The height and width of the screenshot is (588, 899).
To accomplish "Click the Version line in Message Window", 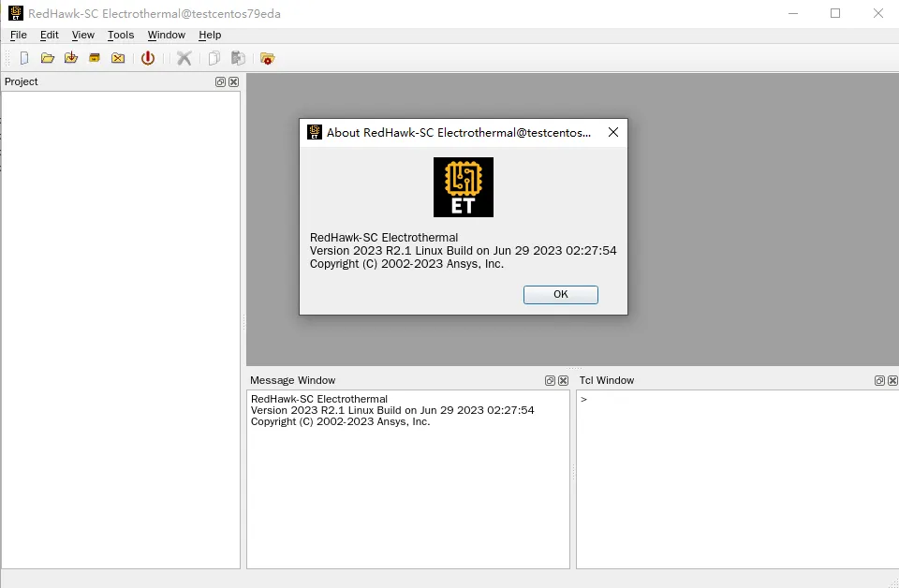I will click(392, 410).
